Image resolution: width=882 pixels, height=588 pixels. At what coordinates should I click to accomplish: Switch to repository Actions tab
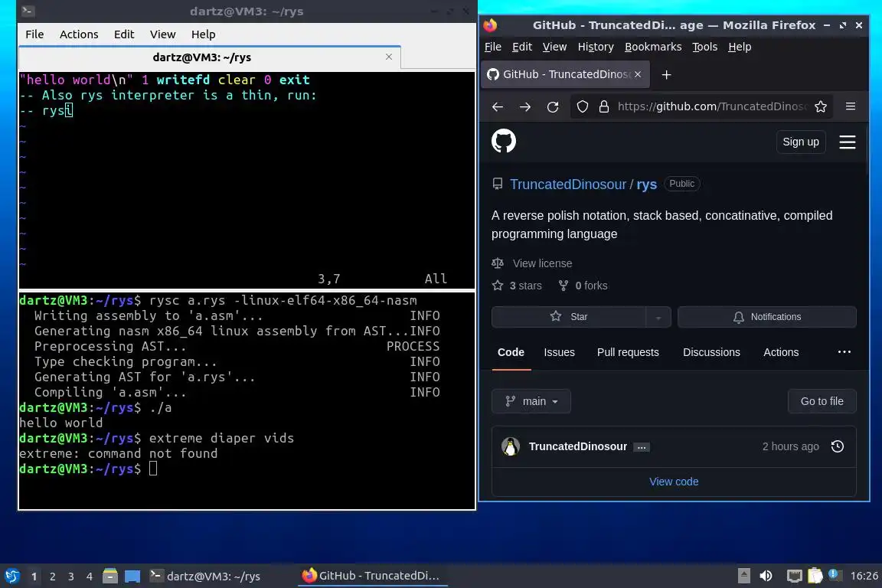(781, 352)
